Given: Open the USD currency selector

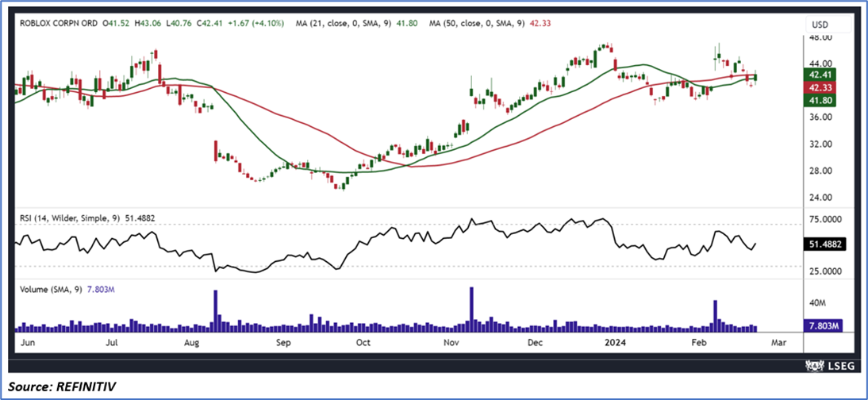Looking at the screenshot, I should (828, 25).
